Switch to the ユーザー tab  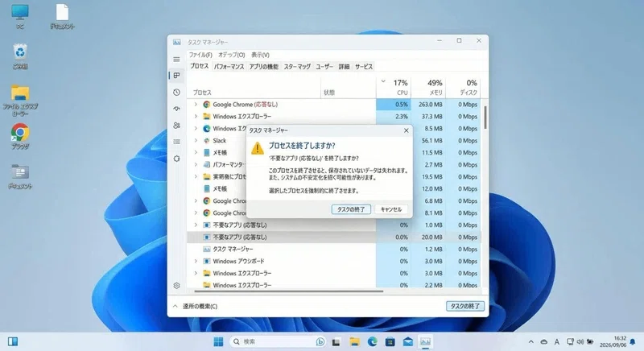(x=324, y=67)
